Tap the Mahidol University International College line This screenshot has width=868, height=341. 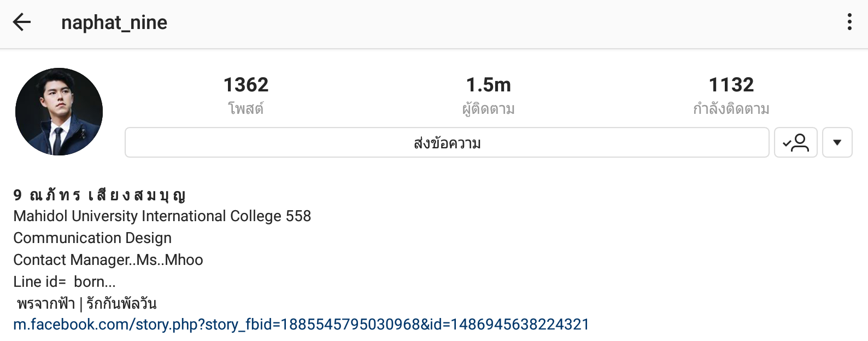pos(162,216)
